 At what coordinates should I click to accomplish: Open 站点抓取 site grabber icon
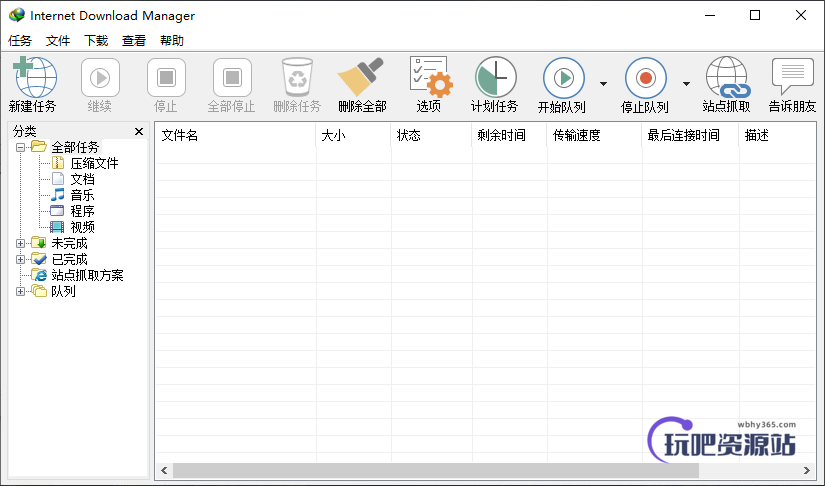click(728, 77)
